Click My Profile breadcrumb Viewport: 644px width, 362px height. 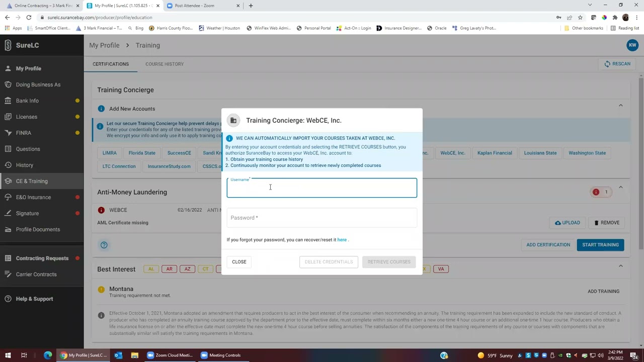(x=104, y=45)
